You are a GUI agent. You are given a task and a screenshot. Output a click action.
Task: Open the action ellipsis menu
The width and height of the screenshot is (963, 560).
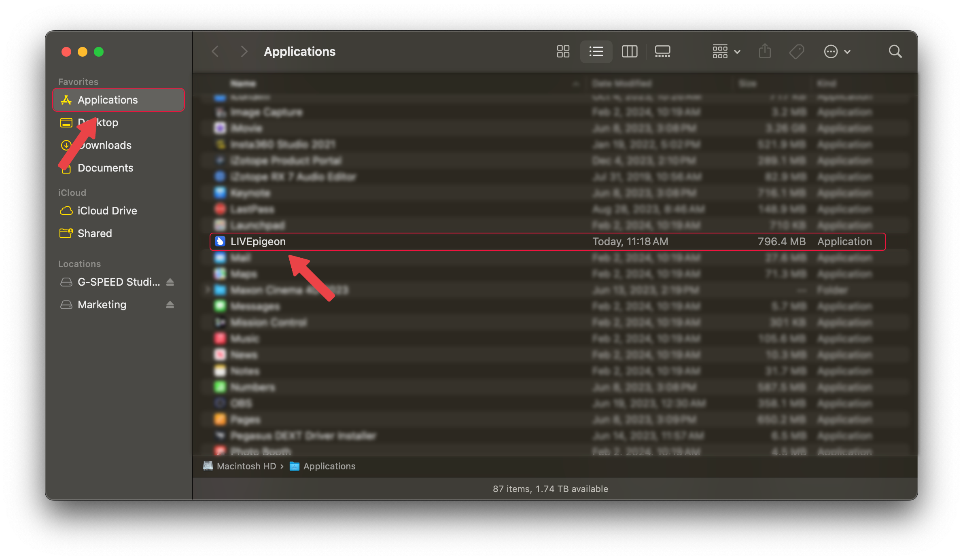click(837, 51)
